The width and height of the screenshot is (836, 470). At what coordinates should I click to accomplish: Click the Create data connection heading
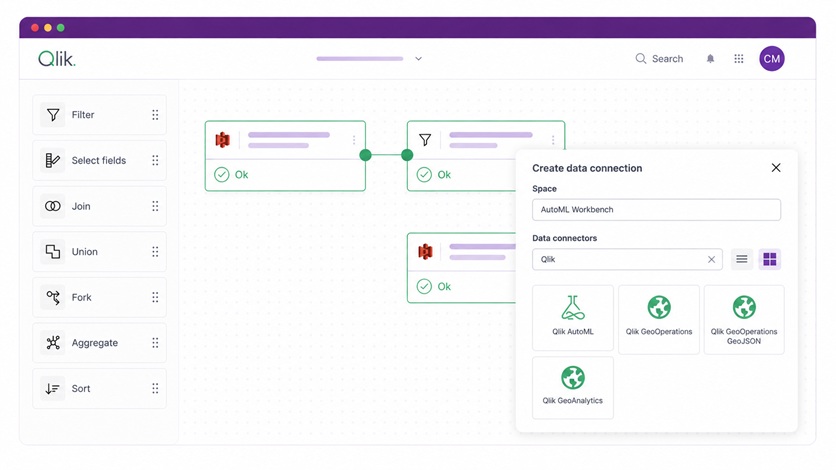tap(587, 168)
